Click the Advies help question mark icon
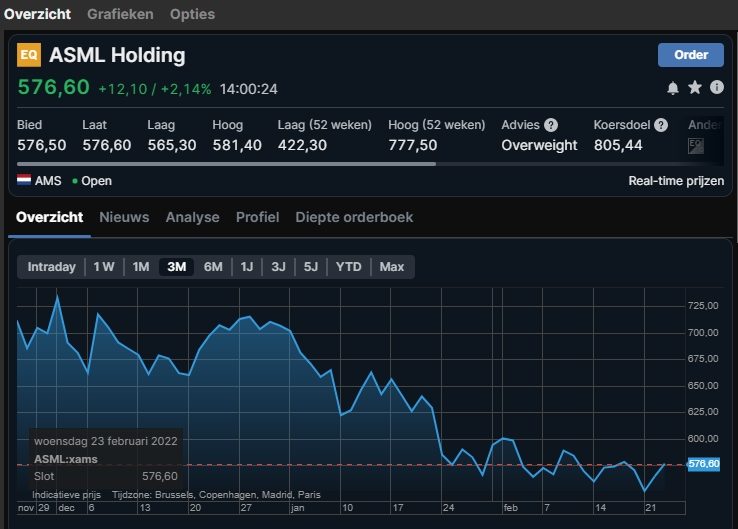 [550, 125]
